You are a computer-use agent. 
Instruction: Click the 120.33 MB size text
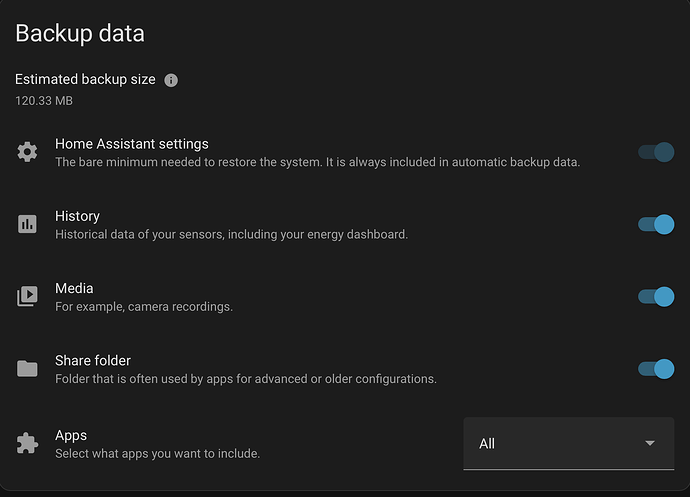(43, 100)
